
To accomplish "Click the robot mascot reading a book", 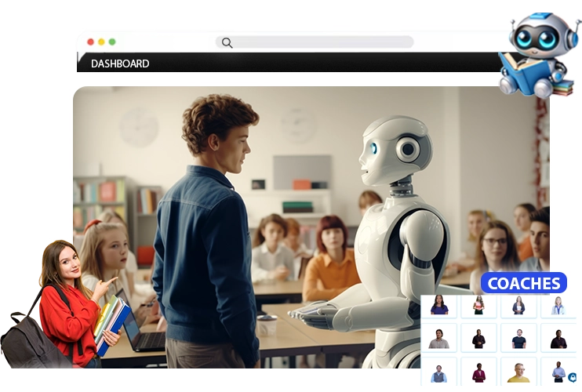I will [x=539, y=53].
